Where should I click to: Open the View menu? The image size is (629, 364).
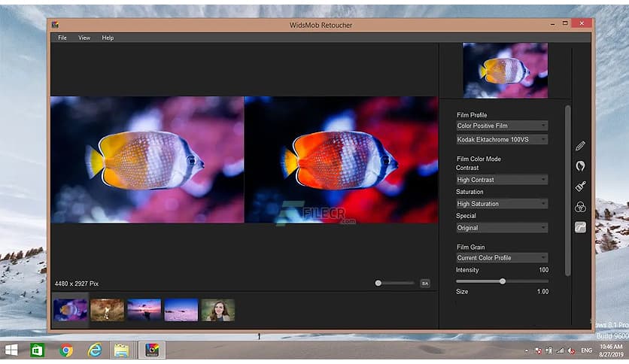click(x=84, y=38)
